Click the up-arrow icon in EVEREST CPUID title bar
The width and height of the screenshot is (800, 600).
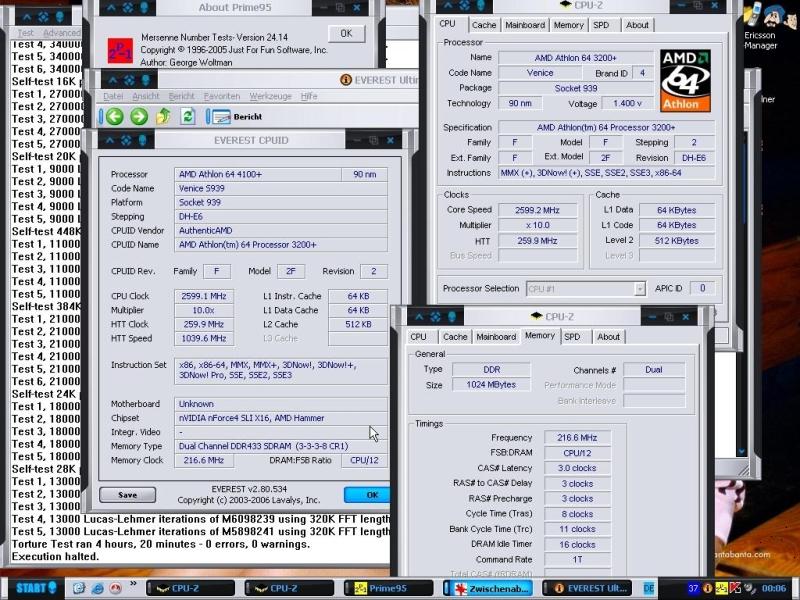click(x=109, y=140)
